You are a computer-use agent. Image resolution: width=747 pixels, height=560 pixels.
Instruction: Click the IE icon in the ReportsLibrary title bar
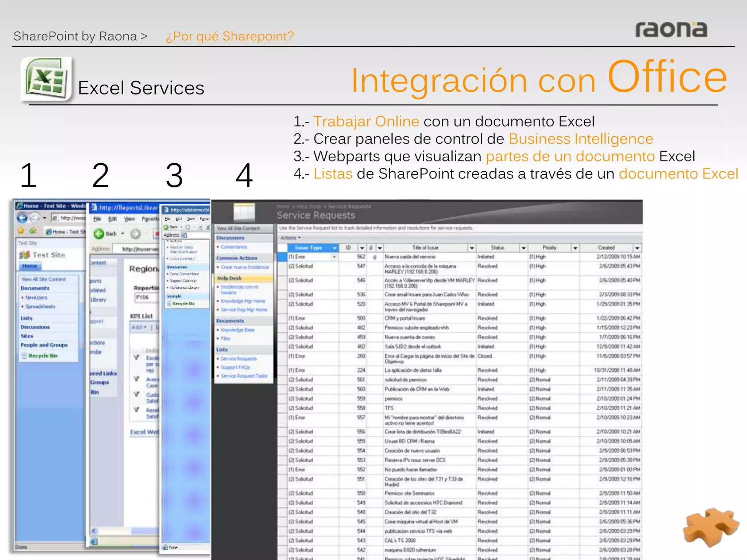[94, 207]
